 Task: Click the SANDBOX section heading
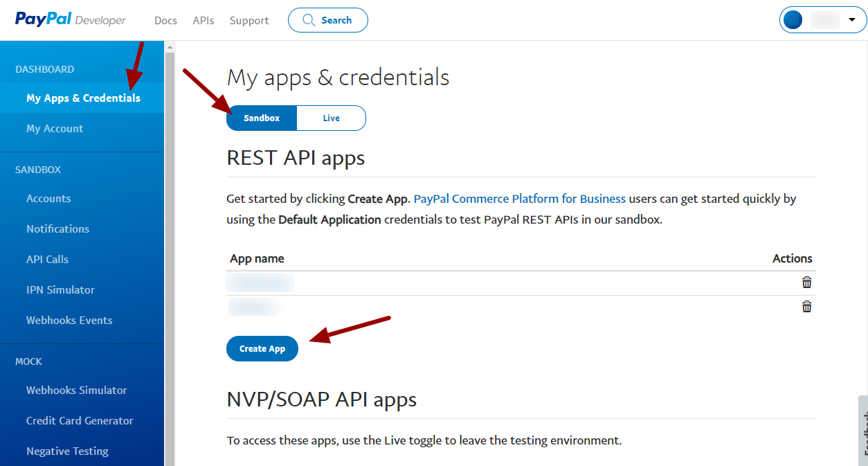(x=38, y=170)
